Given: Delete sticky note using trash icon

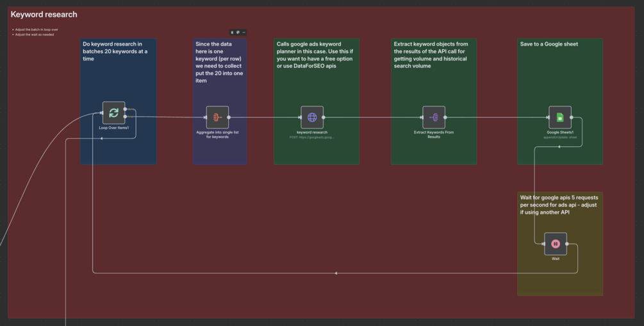Looking at the screenshot, I should [232, 33].
